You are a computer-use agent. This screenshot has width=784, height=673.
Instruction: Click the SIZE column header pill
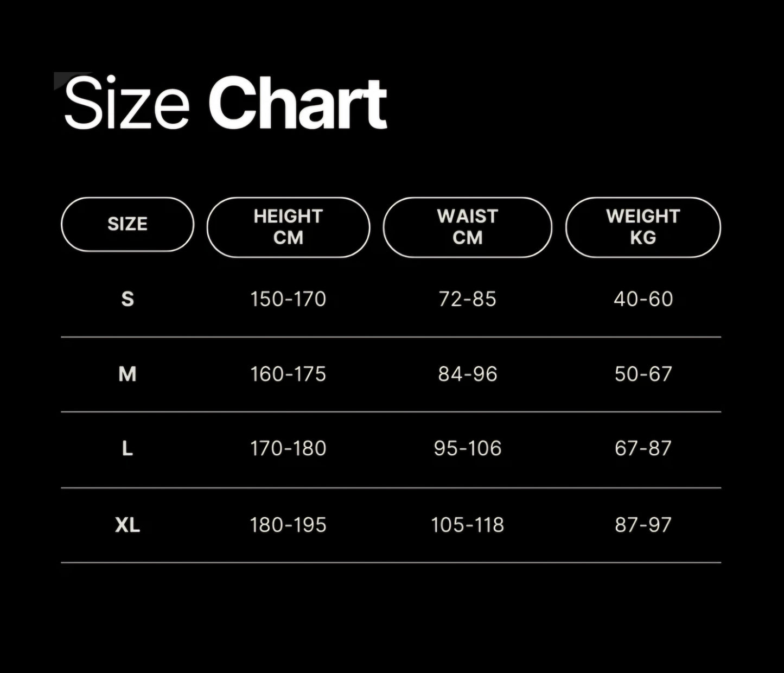point(128,224)
